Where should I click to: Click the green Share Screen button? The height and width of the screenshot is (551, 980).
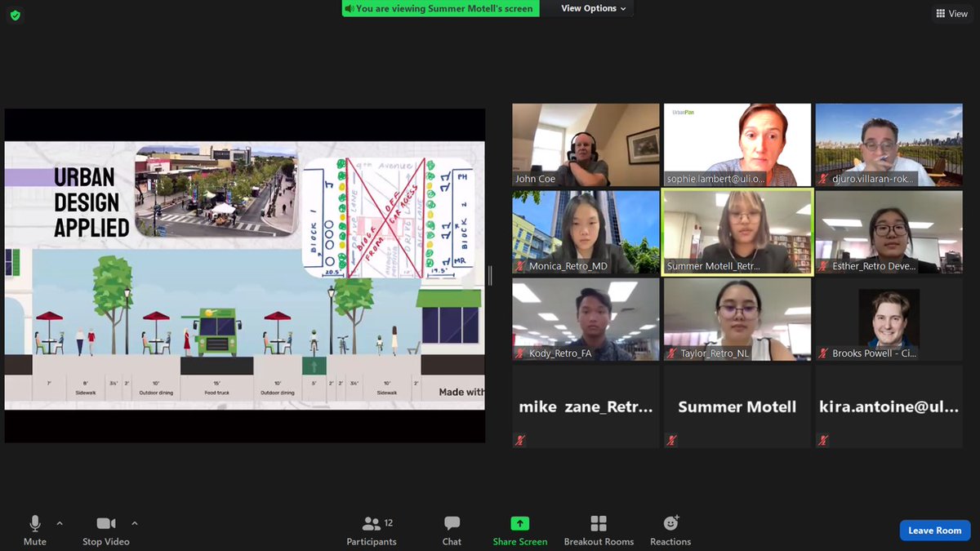click(x=520, y=530)
